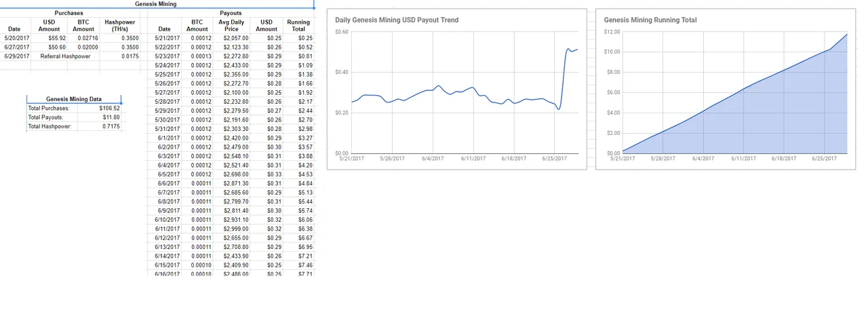The image size is (868, 325).
Task: Click the Daily Genesis Mining USD Payout Trend title
Action: tap(397, 20)
